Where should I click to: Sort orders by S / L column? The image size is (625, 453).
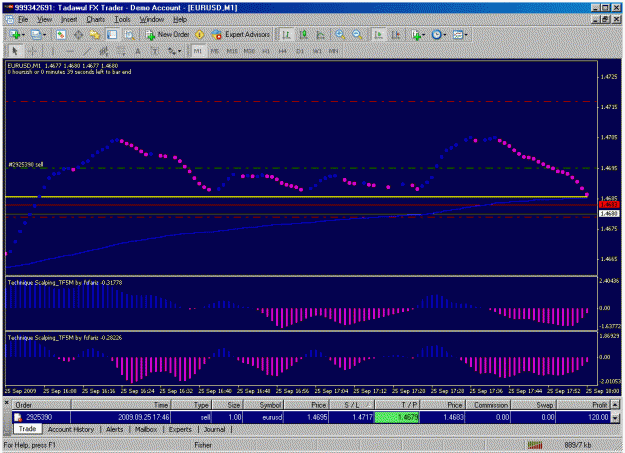pos(352,405)
